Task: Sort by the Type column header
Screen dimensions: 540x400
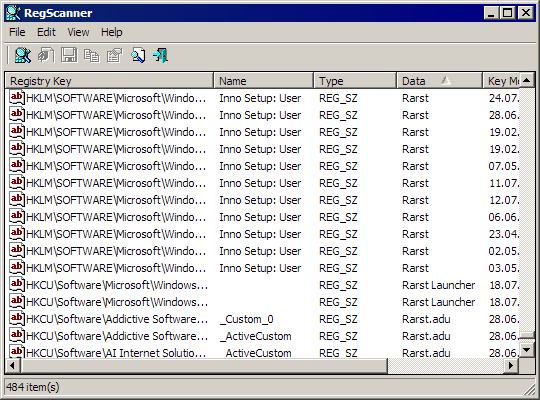Action: pos(355,81)
